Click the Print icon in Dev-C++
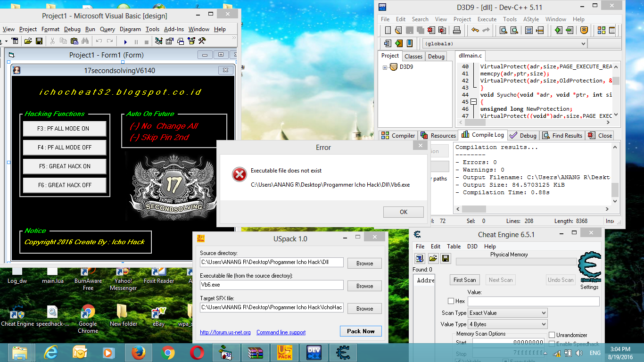The width and height of the screenshot is (644, 362). point(456,30)
